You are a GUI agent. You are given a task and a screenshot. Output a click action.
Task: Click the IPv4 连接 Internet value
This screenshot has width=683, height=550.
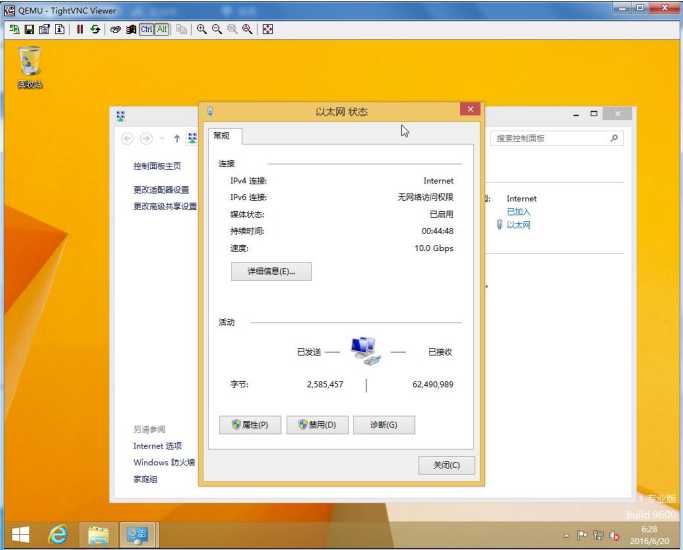pyautogui.click(x=438, y=181)
